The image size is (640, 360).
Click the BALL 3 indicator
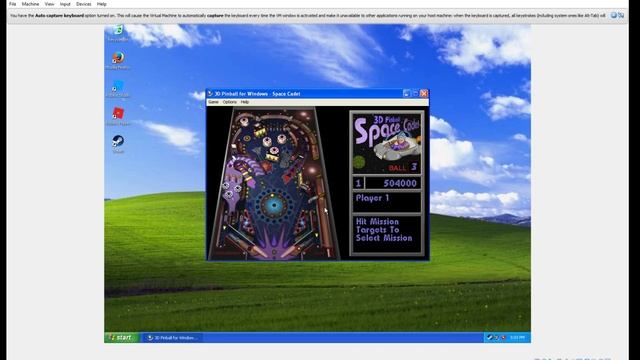402,167
